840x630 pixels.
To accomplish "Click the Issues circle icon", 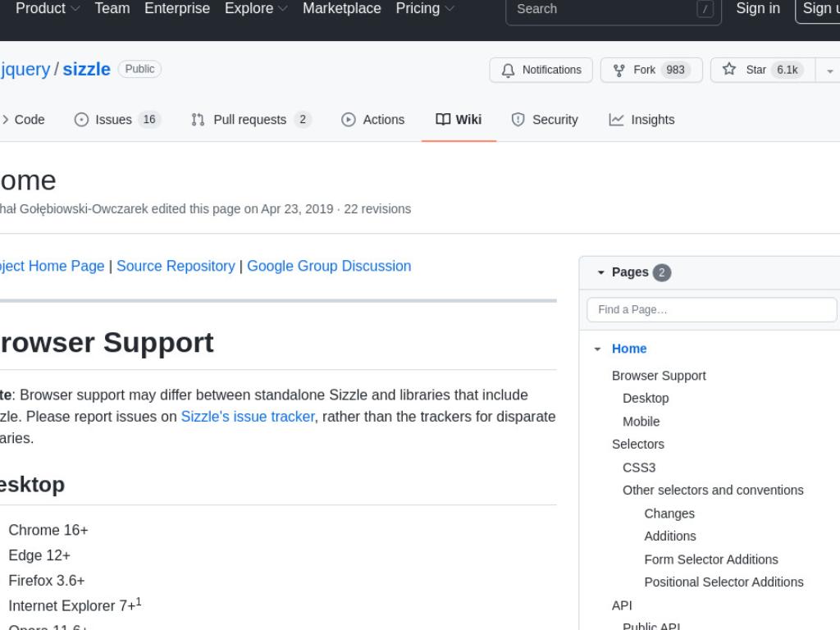I will point(81,120).
